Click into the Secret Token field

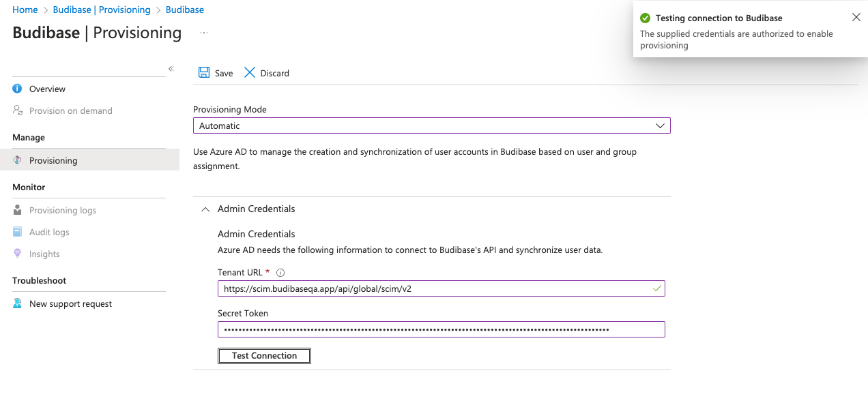(442, 329)
